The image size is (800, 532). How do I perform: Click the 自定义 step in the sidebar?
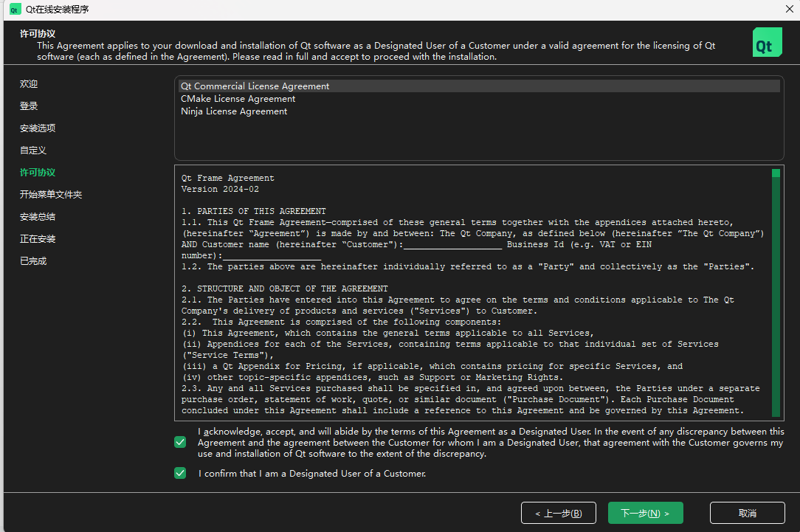(x=33, y=151)
